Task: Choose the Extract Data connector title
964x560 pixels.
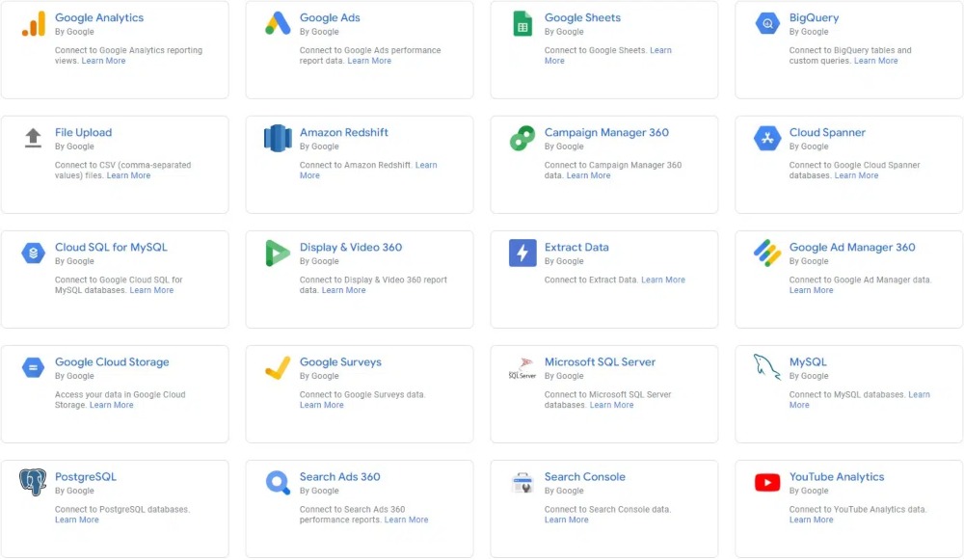Action: pos(576,247)
